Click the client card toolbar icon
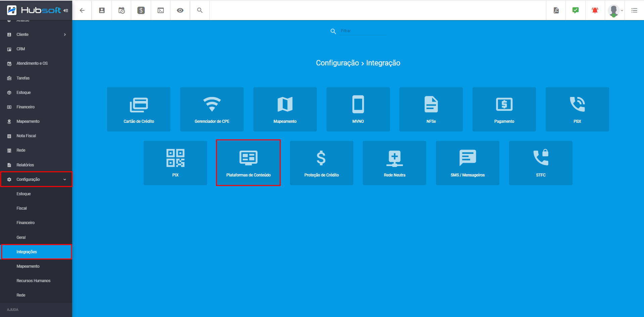 [102, 10]
